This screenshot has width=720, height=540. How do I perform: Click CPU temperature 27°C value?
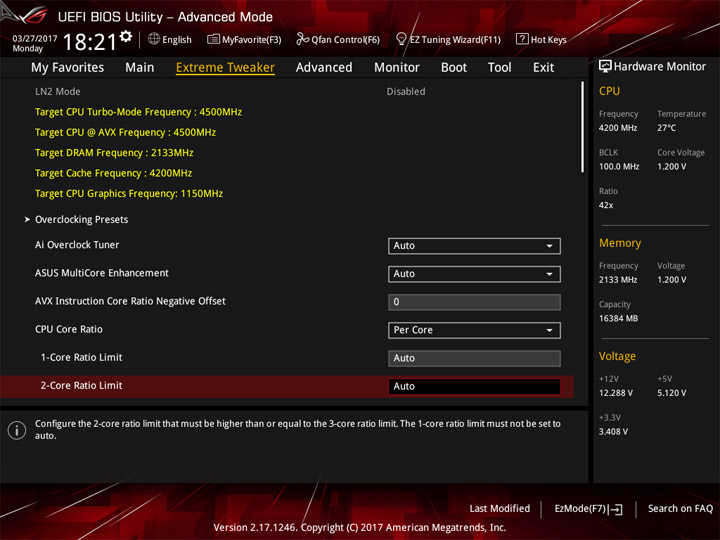pyautogui.click(x=666, y=128)
